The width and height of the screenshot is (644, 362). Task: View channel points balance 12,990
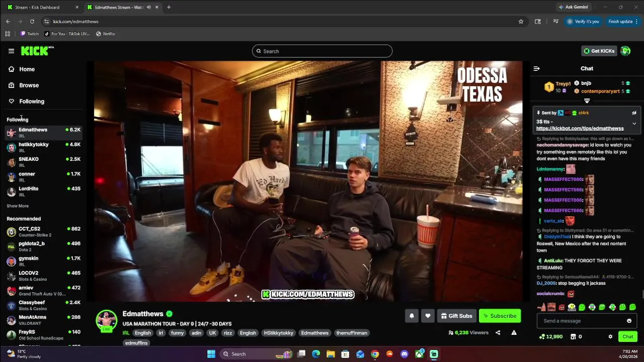551,336
